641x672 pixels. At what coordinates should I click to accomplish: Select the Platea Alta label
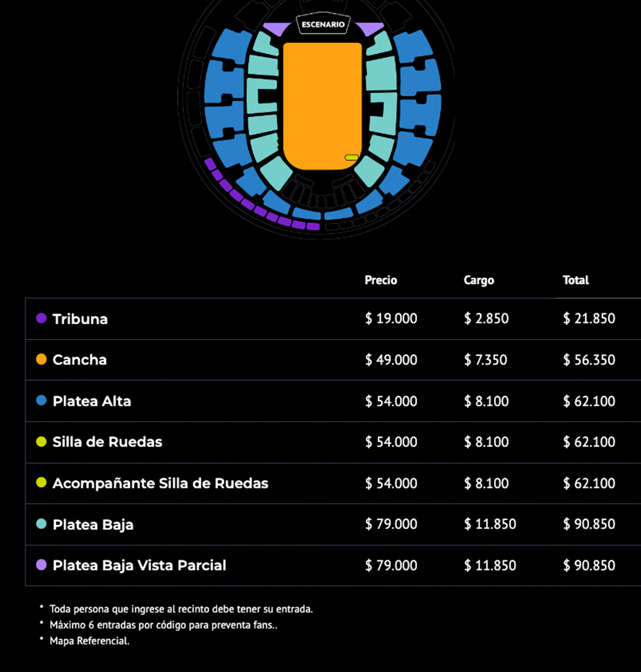point(92,401)
